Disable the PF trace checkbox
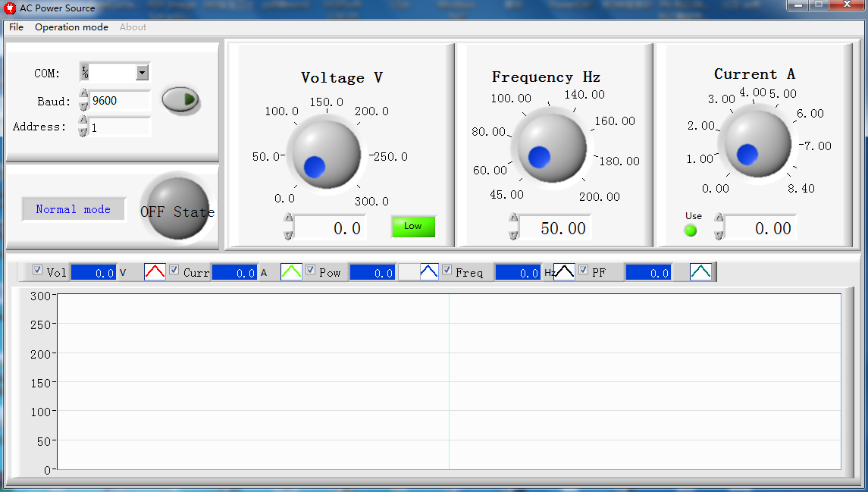 [x=583, y=270]
